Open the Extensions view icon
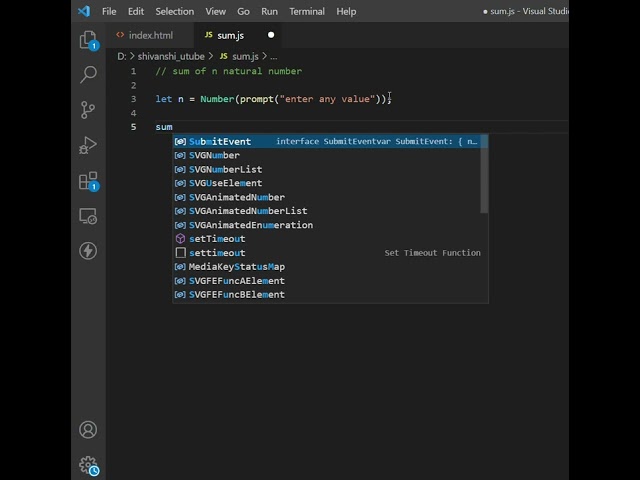The height and width of the screenshot is (480, 640). (x=88, y=180)
